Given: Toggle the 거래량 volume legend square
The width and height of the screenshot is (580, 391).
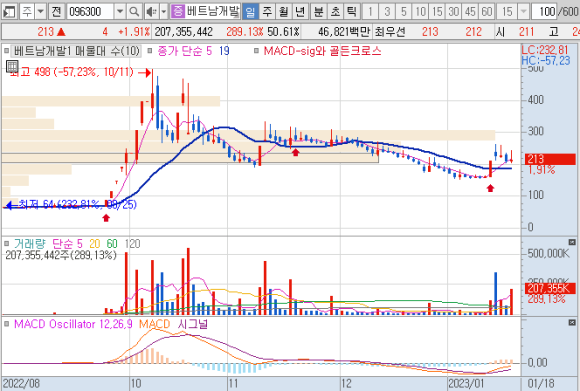Looking at the screenshot, I should point(6,243).
